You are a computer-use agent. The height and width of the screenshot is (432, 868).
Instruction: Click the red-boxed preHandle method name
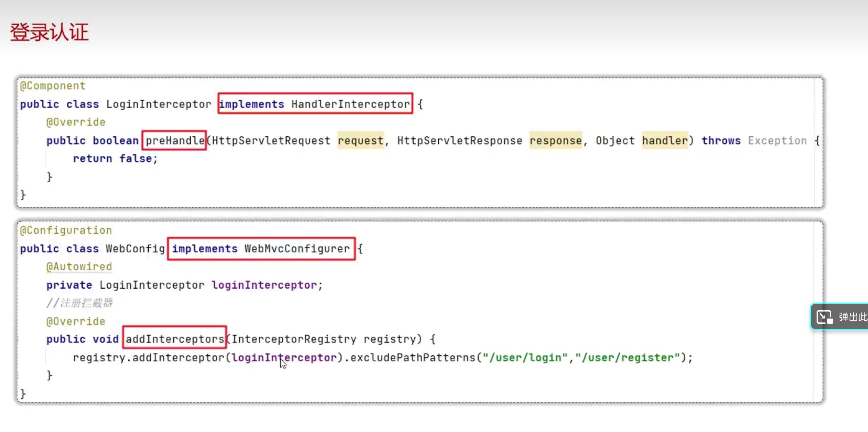pos(174,141)
